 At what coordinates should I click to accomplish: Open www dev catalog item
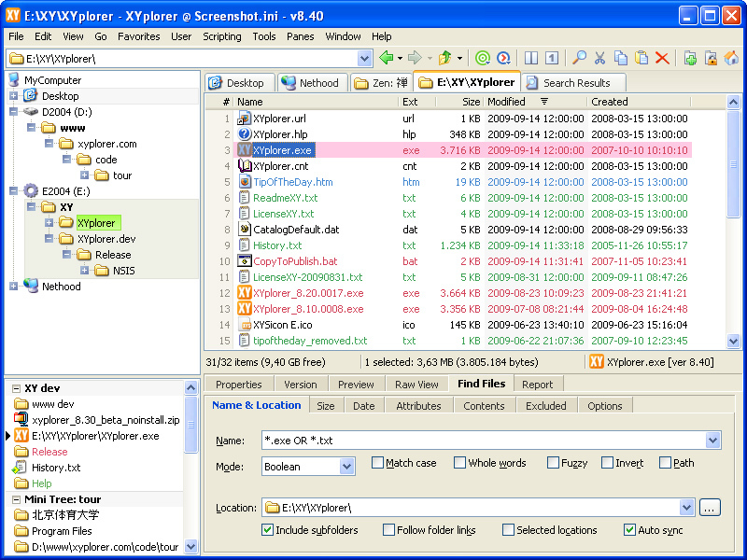tap(53, 404)
